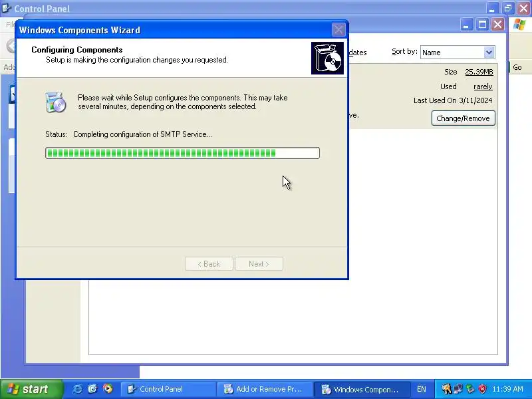Image resolution: width=532 pixels, height=399 pixels.
Task: Select Windows Components Wizard taskbar button
Action: click(x=361, y=389)
